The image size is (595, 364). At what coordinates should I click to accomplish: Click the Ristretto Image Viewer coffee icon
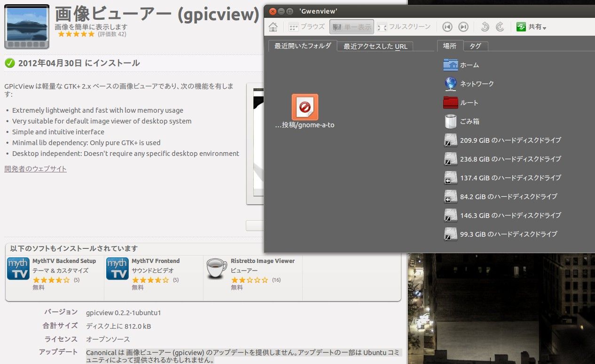coord(217,269)
